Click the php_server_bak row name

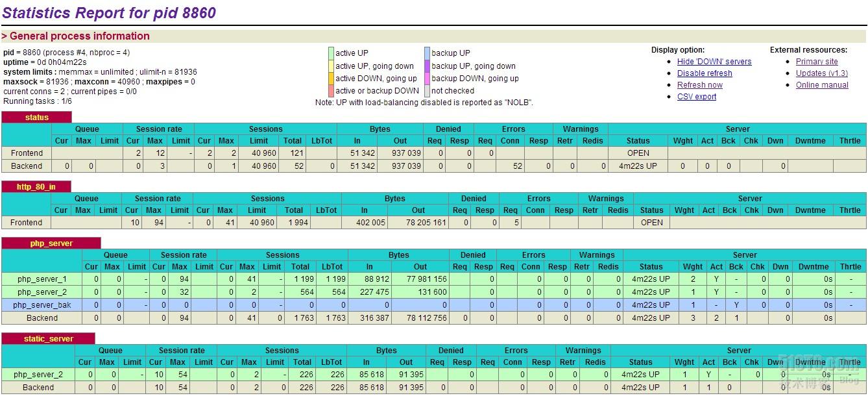42,305
